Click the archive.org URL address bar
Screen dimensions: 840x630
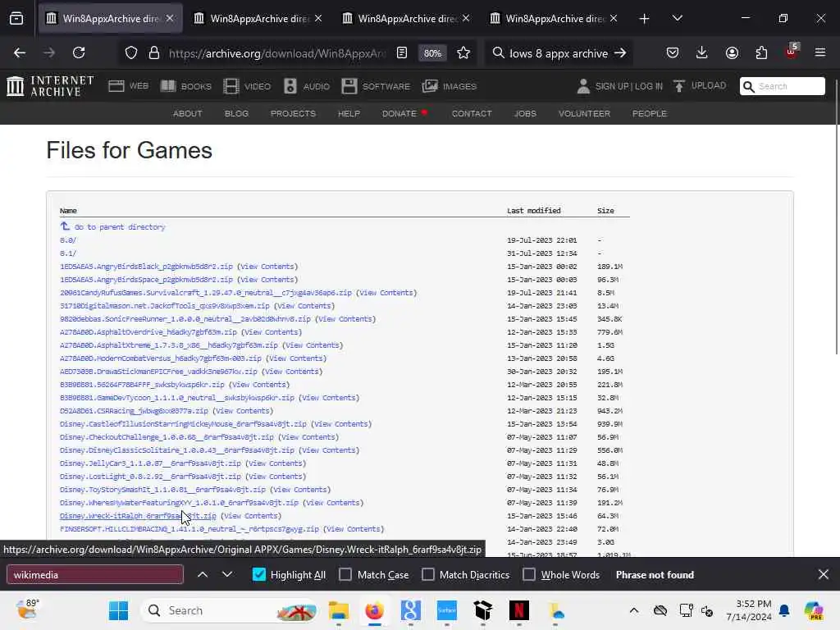276,53
